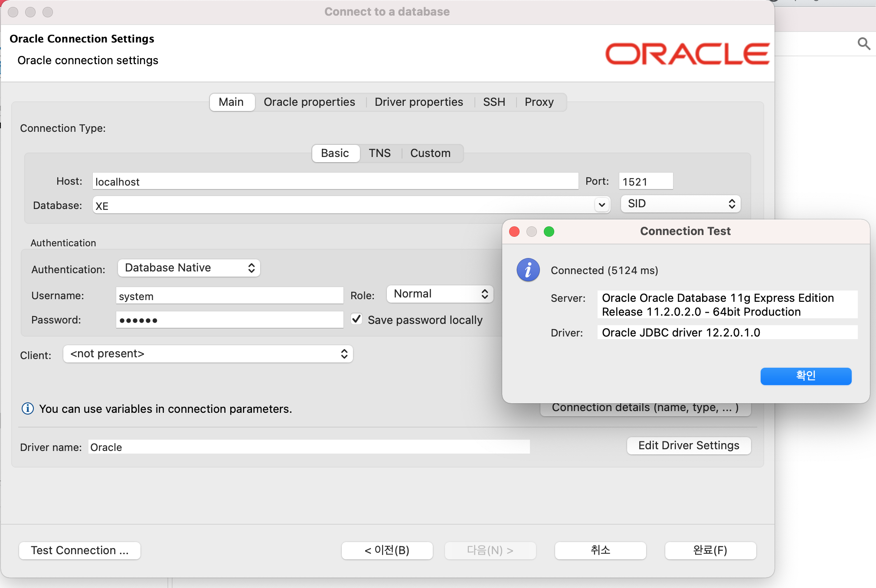Select the Custom connection type tab
This screenshot has width=876, height=588.
pos(431,154)
